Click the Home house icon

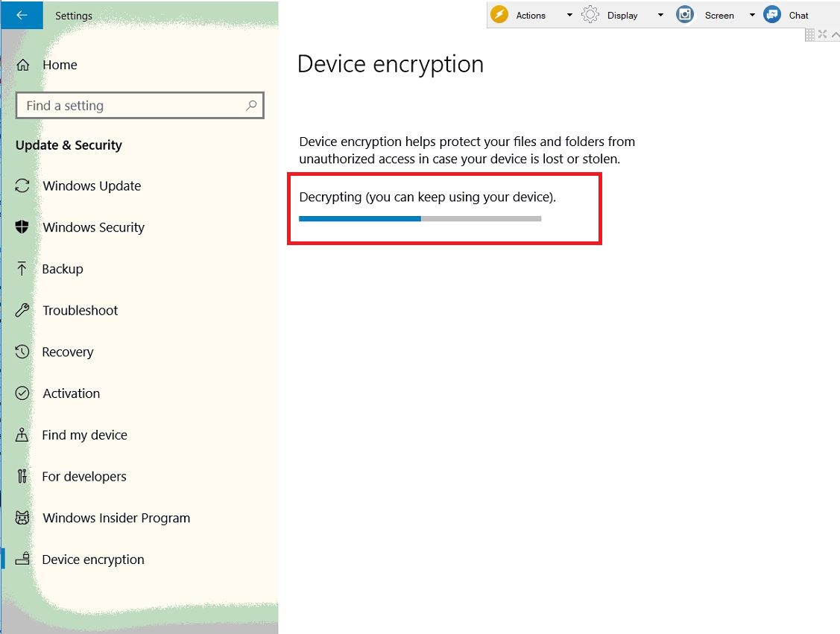click(x=22, y=65)
